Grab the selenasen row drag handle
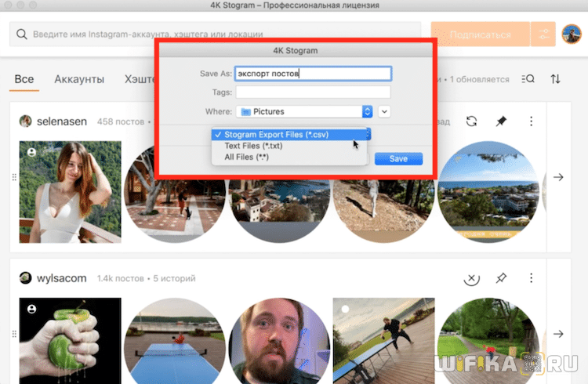Image resolution: width=588 pixels, height=384 pixels. pos(14,177)
